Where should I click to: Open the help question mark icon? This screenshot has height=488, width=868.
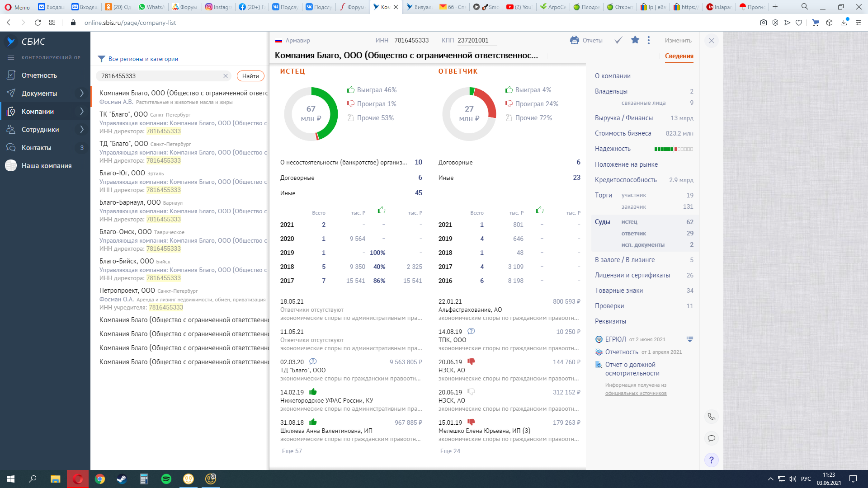pos(712,460)
